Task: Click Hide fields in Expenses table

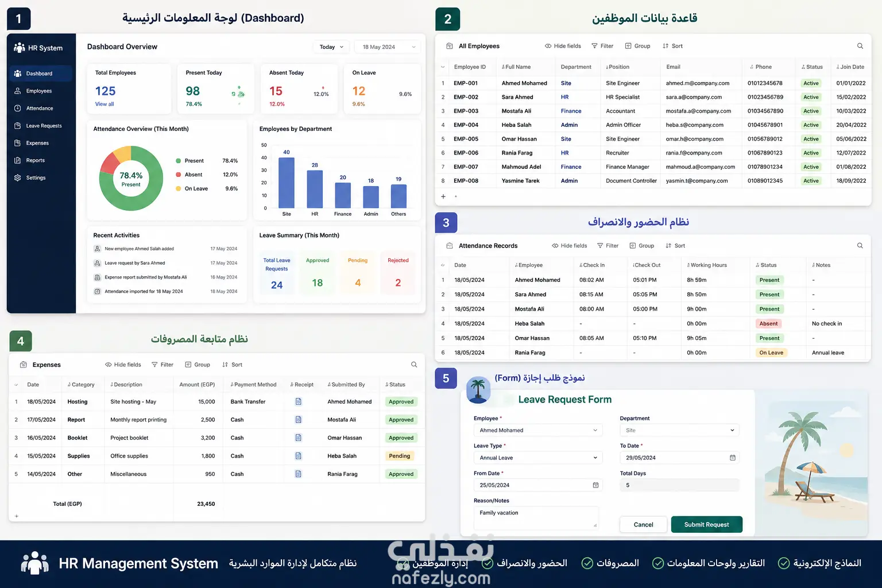Action: 123,365
